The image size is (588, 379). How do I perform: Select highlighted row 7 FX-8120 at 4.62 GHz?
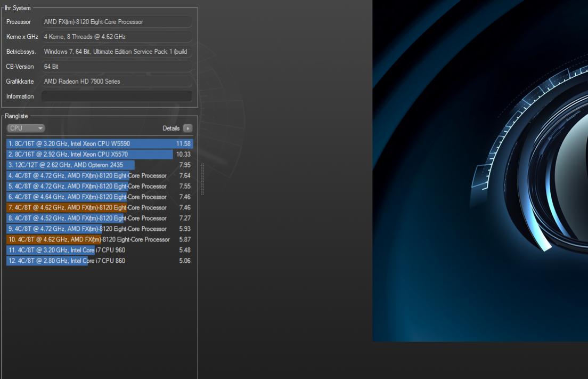coord(100,207)
